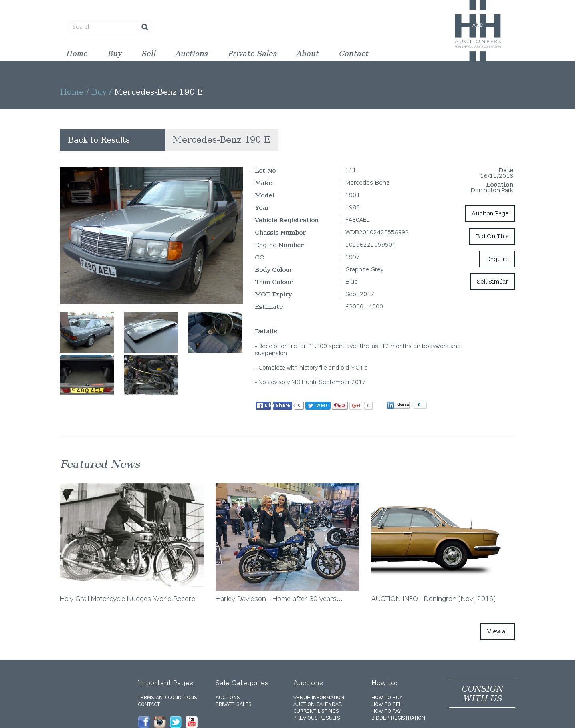Click the search magnifier icon
Screen dimensions: 575x728
145,27
